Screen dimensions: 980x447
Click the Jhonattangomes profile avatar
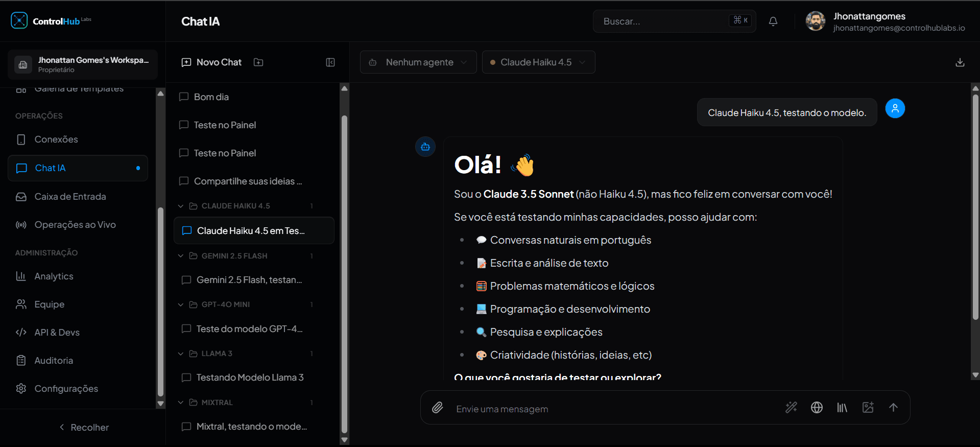[x=816, y=21]
